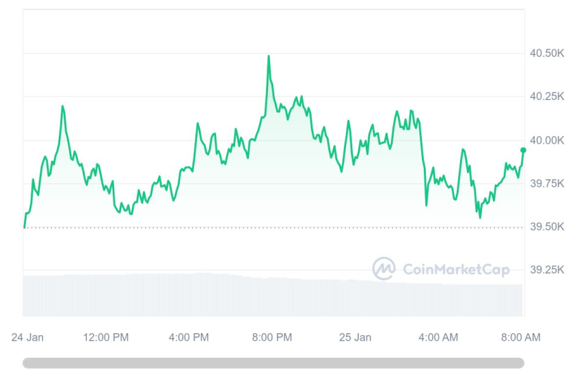Image resolution: width=588 pixels, height=392 pixels.
Task: Click the 39.50K price axis label
Action: click(x=546, y=226)
